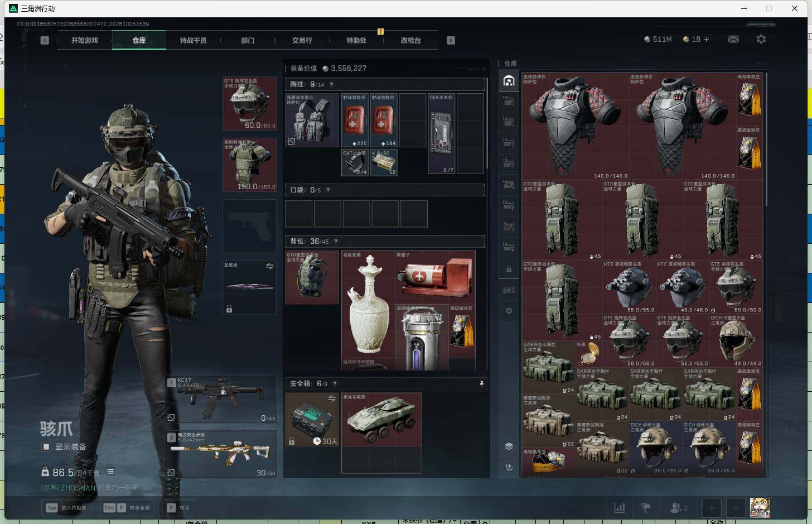Open the weight details list icon
Screen dimensions: 812x524
[x=110, y=472]
